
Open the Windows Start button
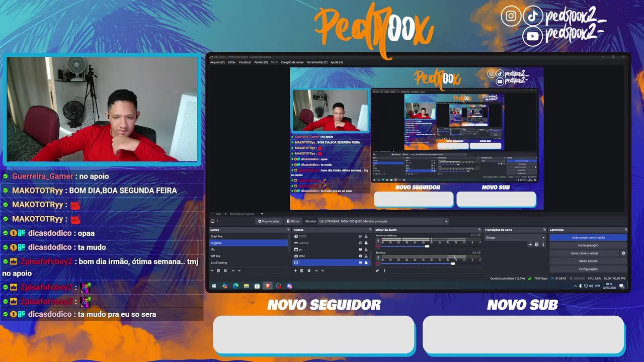pos(214,286)
